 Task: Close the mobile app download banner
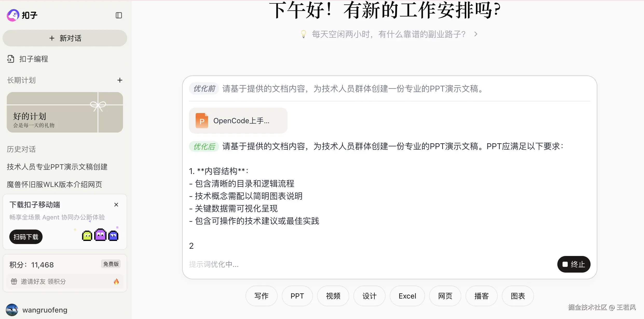[116, 205]
